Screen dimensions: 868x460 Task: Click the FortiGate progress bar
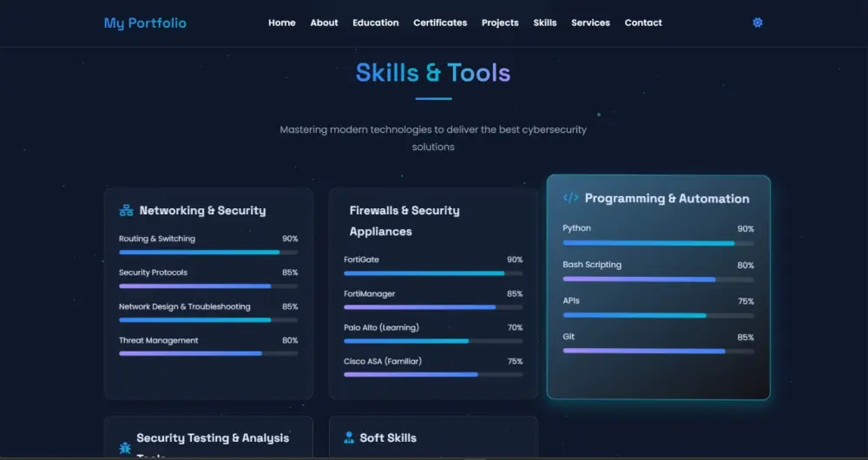433,273
